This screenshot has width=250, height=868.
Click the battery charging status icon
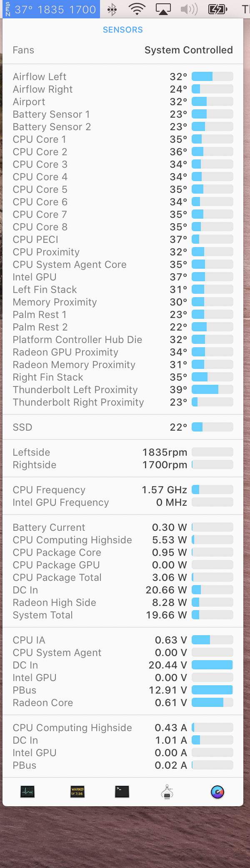(218, 9)
